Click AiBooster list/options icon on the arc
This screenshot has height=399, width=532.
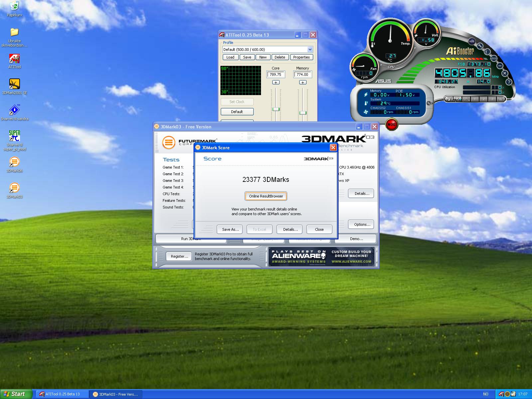(x=487, y=52)
